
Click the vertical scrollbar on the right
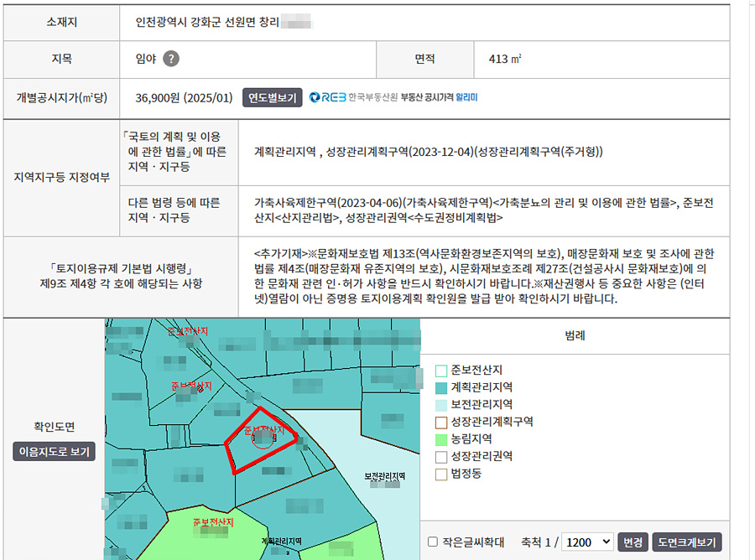point(751,251)
